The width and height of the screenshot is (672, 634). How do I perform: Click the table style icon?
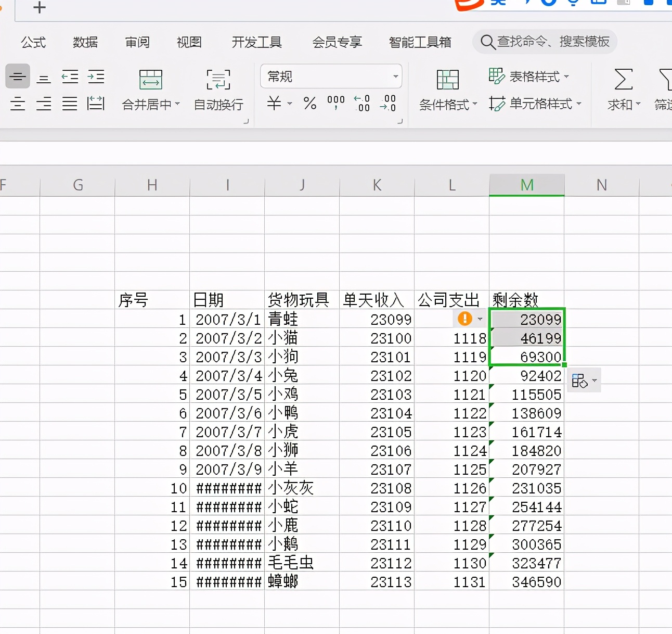[496, 77]
